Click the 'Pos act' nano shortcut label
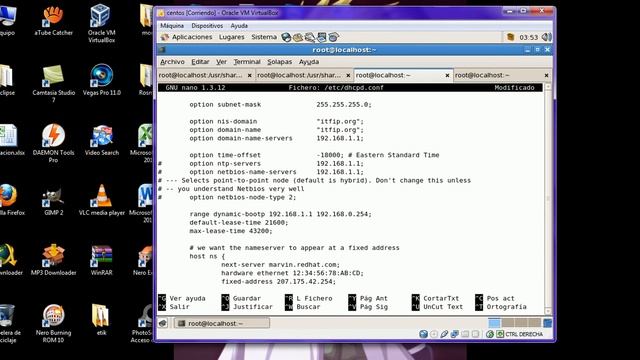The height and width of the screenshot is (360, 640). [500, 298]
